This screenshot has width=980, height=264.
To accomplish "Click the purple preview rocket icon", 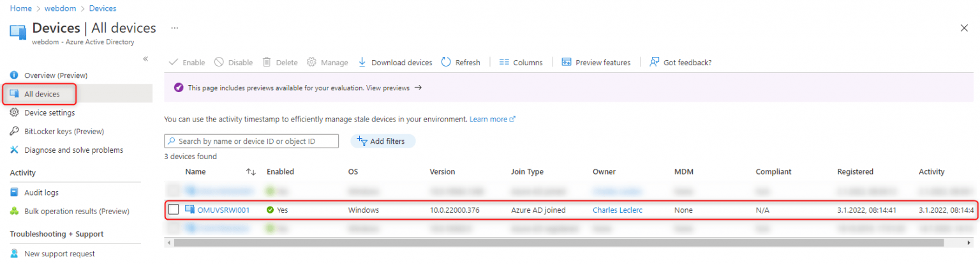I will (179, 88).
